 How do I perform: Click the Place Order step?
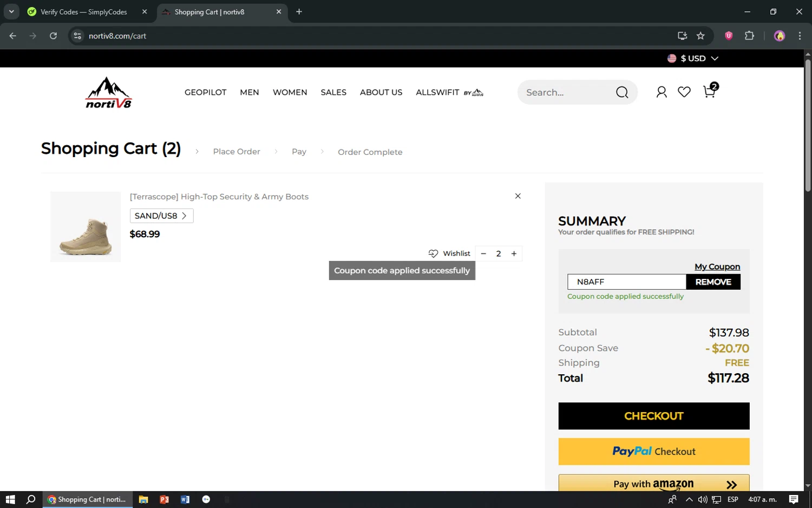pos(237,152)
